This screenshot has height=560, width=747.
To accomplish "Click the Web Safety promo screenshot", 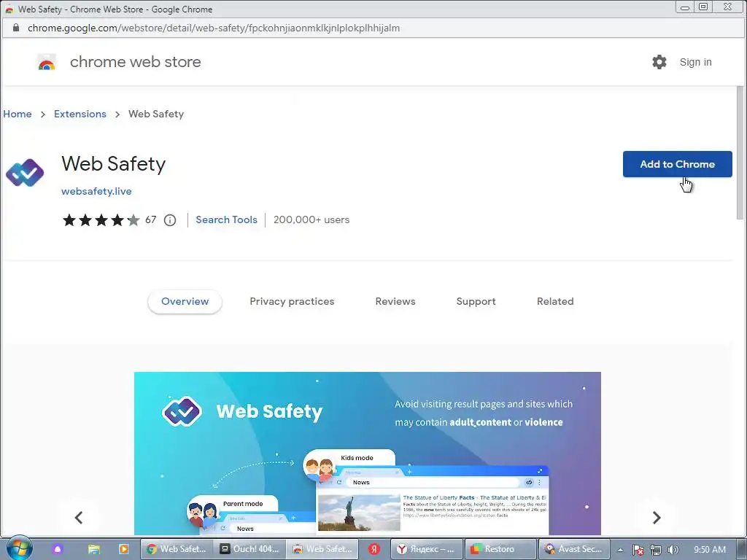I will [x=368, y=454].
